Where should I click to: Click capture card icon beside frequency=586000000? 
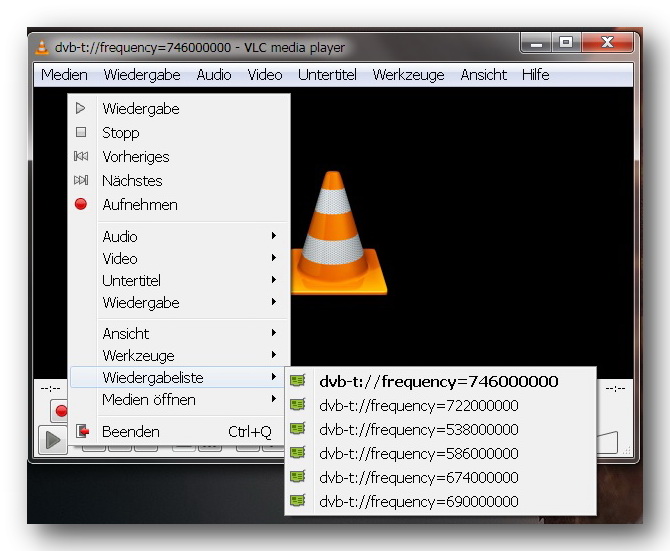[298, 452]
